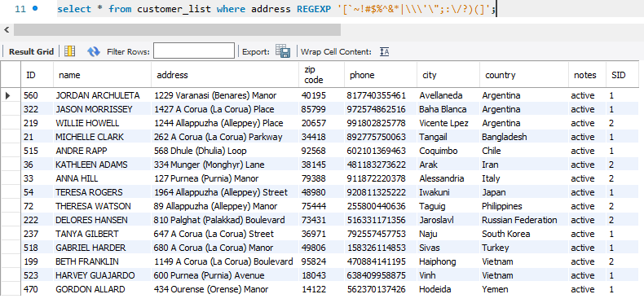Image resolution: width=644 pixels, height=303 pixels.
Task: Select city cell Avellaneda
Action: pyautogui.click(x=448, y=95)
